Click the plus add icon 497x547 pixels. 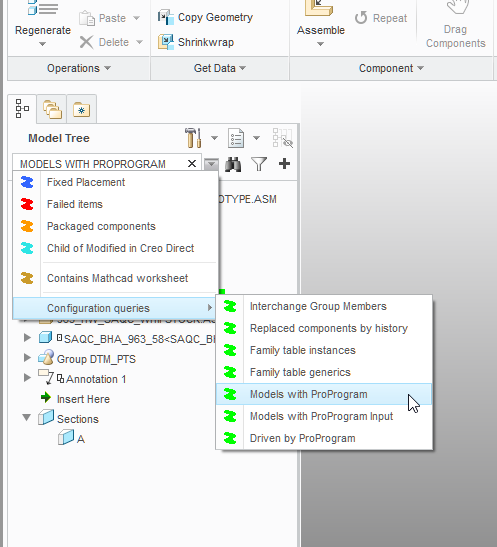pos(285,164)
